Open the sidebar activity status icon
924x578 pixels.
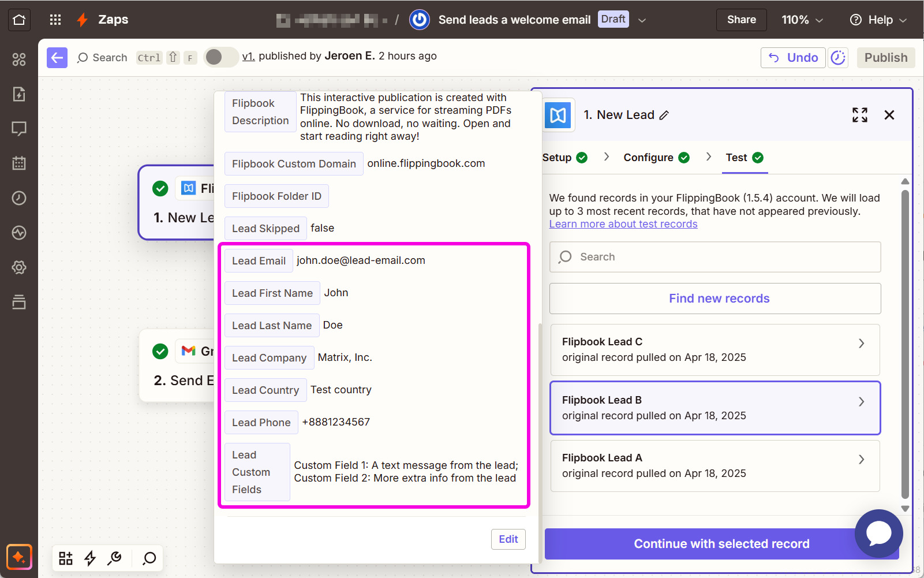coord(19,233)
